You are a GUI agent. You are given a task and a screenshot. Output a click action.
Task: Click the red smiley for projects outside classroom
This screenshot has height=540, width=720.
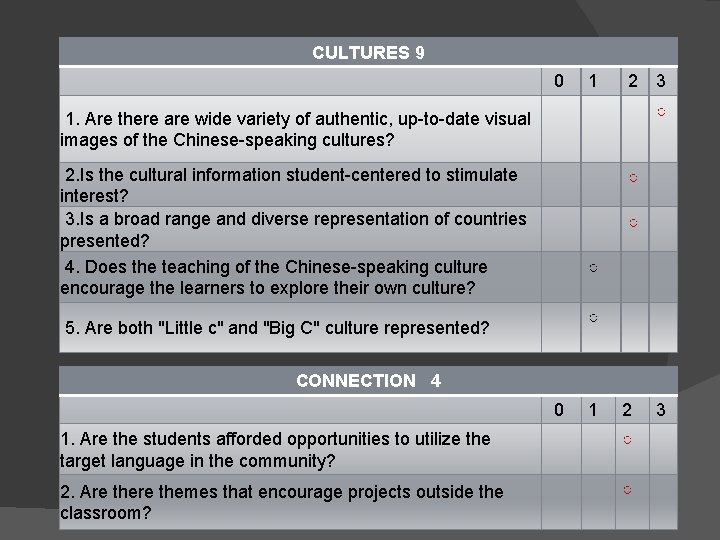628,490
